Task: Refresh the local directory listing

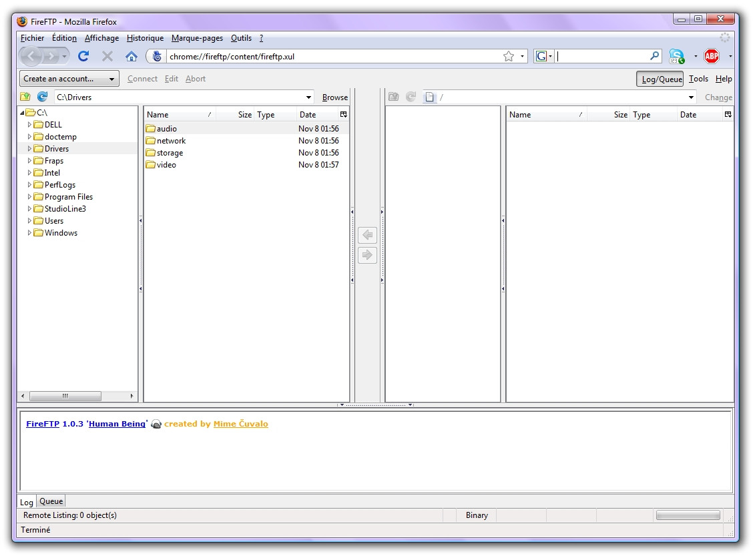Action: pyautogui.click(x=42, y=97)
